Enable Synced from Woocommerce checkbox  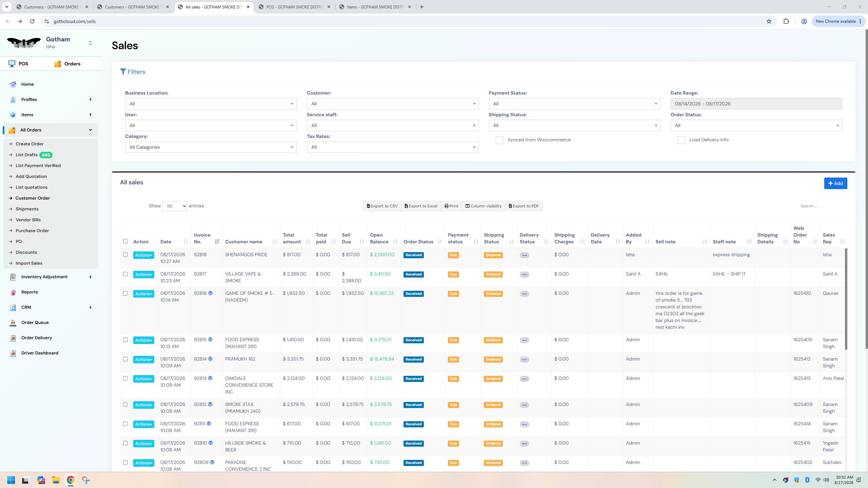pyautogui.click(x=499, y=140)
